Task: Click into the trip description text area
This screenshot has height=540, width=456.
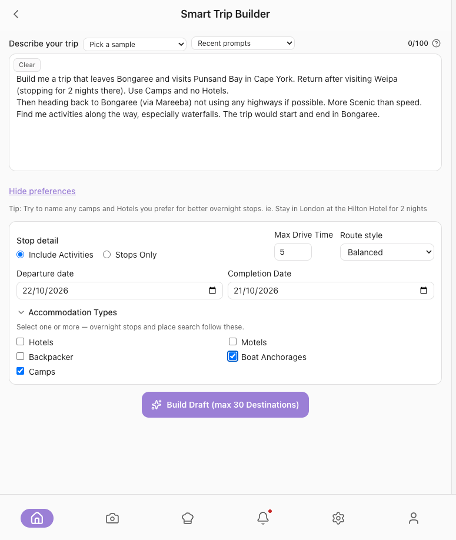Action: [225, 112]
